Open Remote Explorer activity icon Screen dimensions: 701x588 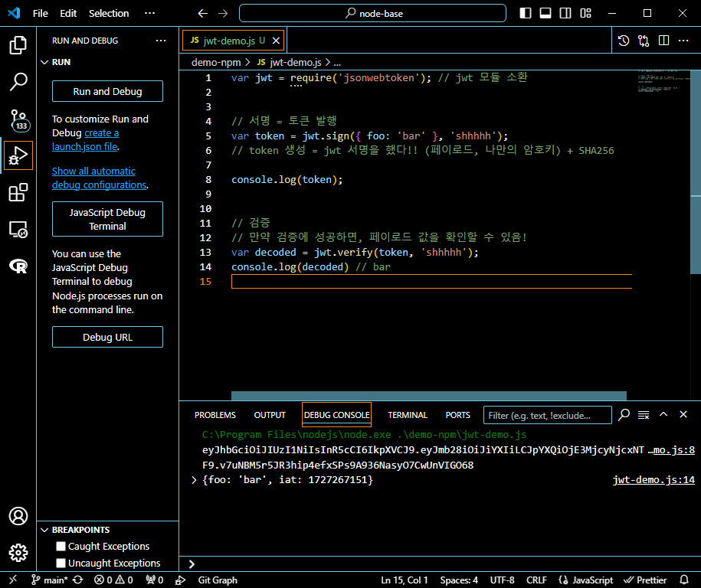click(x=18, y=230)
